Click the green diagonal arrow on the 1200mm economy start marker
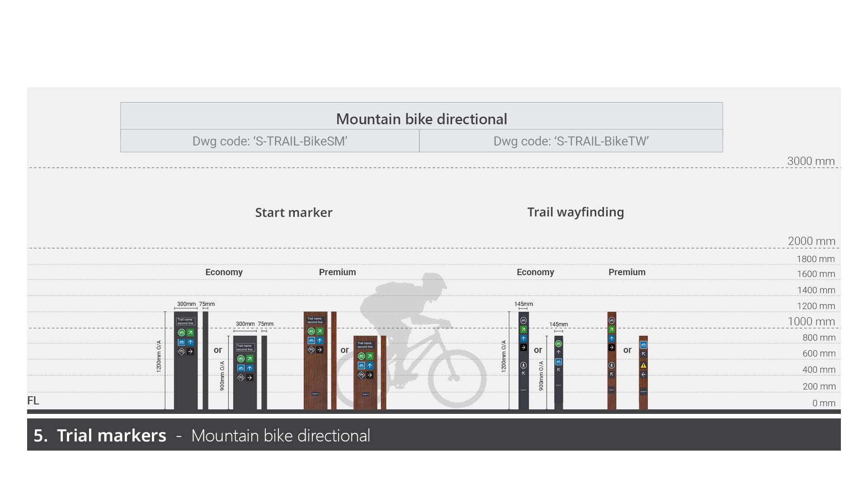The width and height of the screenshot is (868, 488). (190, 333)
